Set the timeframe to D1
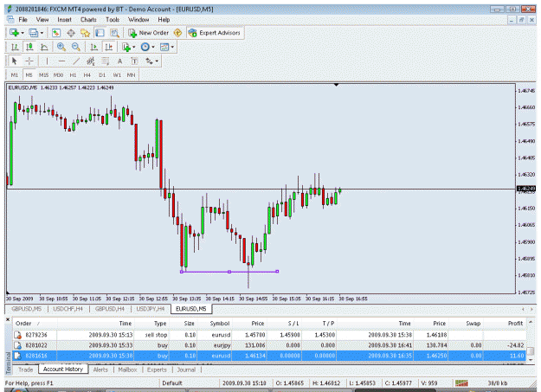The width and height of the screenshot is (541, 392). [x=102, y=75]
